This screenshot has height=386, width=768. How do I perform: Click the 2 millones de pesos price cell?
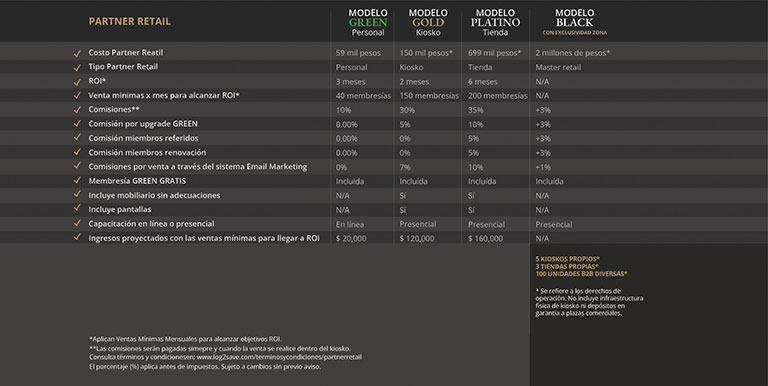click(573, 53)
